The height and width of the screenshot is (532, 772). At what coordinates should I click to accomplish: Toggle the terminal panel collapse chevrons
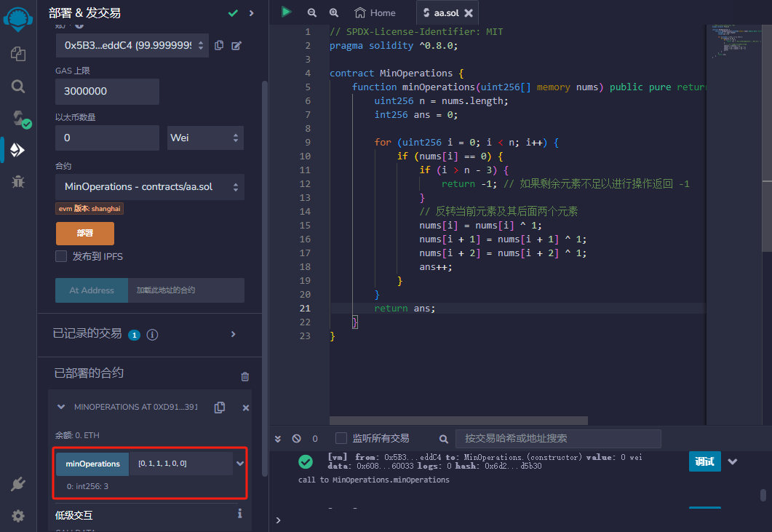point(278,438)
